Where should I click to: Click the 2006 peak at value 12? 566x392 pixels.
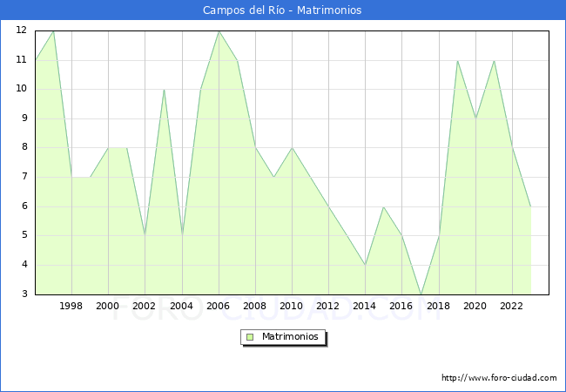coord(219,31)
